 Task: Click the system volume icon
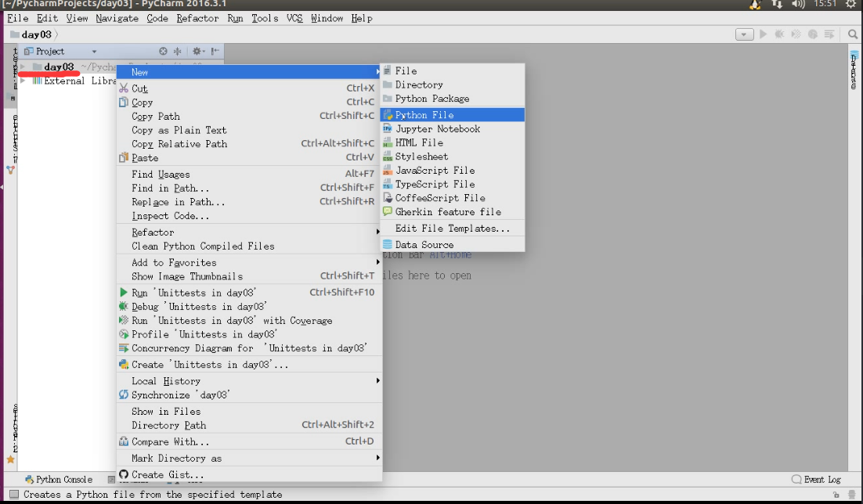pos(799,4)
